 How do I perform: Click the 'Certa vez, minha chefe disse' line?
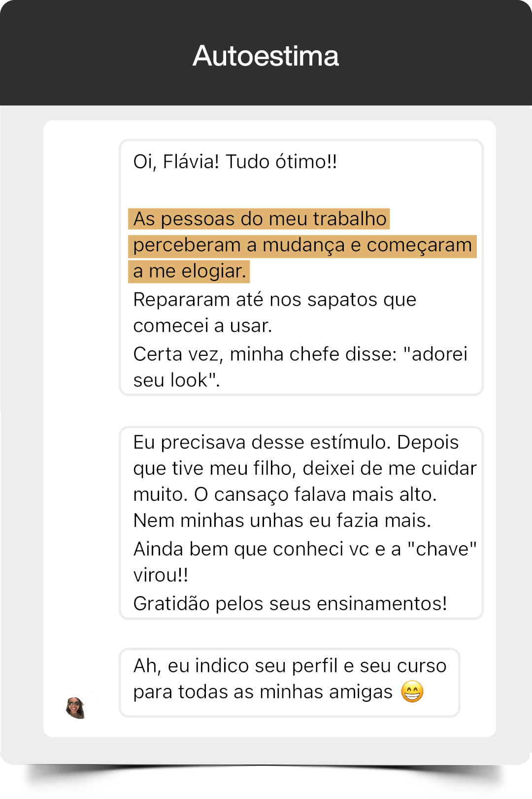point(300,354)
